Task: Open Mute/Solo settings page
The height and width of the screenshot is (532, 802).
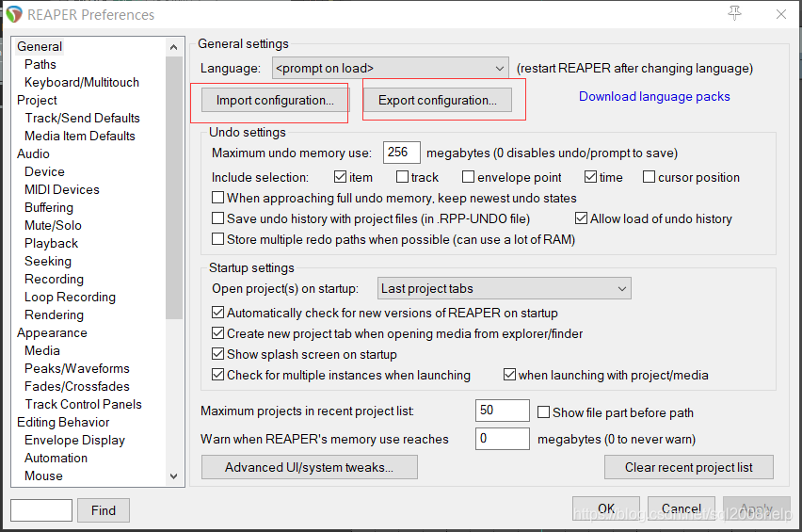Action: tap(54, 226)
